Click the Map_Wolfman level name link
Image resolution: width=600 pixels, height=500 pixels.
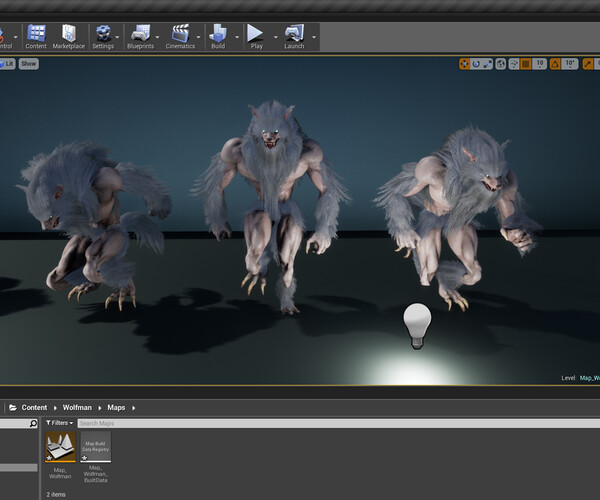pyautogui.click(x=590, y=378)
